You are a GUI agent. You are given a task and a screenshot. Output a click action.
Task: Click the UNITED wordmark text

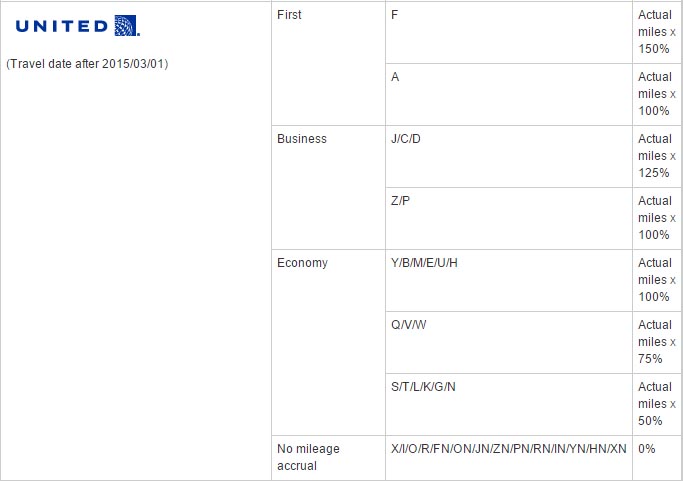click(x=62, y=26)
